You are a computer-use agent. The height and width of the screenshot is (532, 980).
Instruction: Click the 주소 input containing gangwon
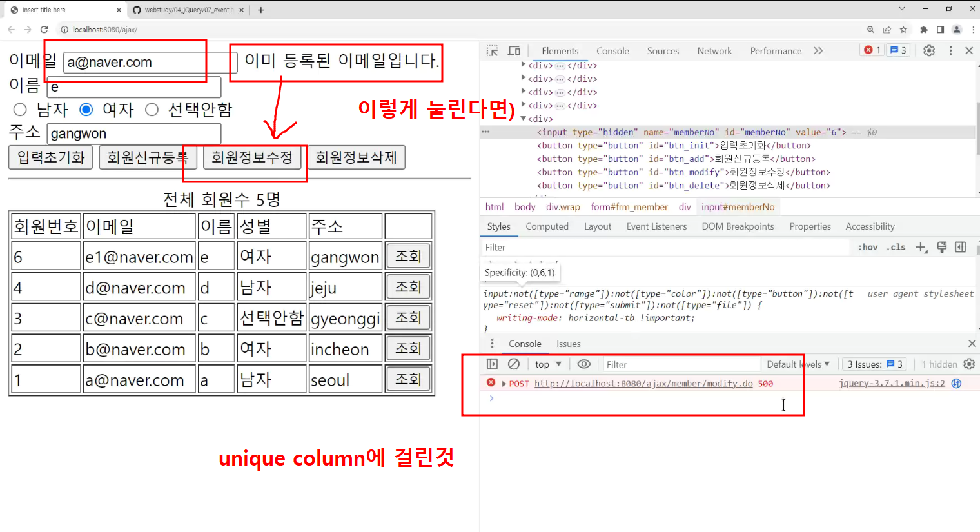click(x=134, y=134)
